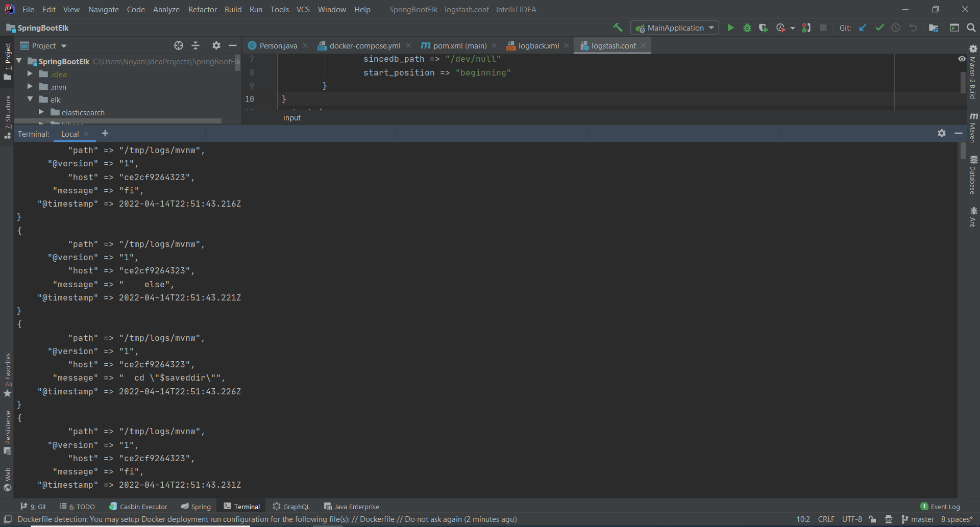Image resolution: width=980 pixels, height=527 pixels.
Task: Open TODO tool window from bottom bar
Action: (77, 507)
